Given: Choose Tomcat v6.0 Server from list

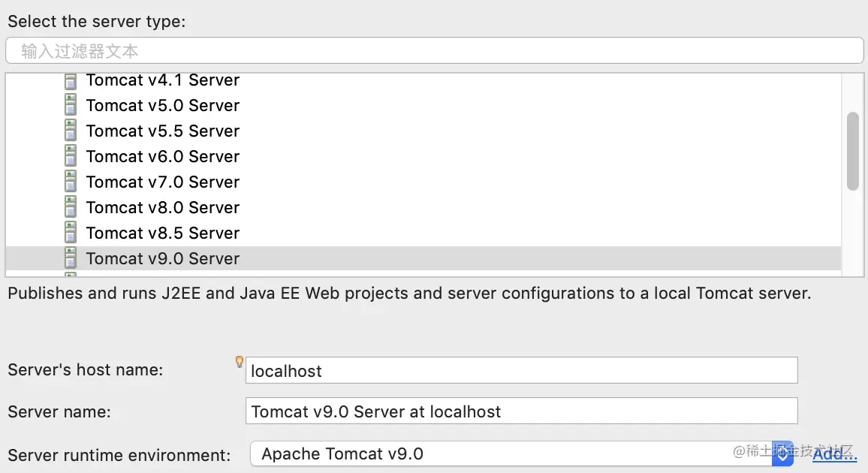Looking at the screenshot, I should tap(162, 157).
